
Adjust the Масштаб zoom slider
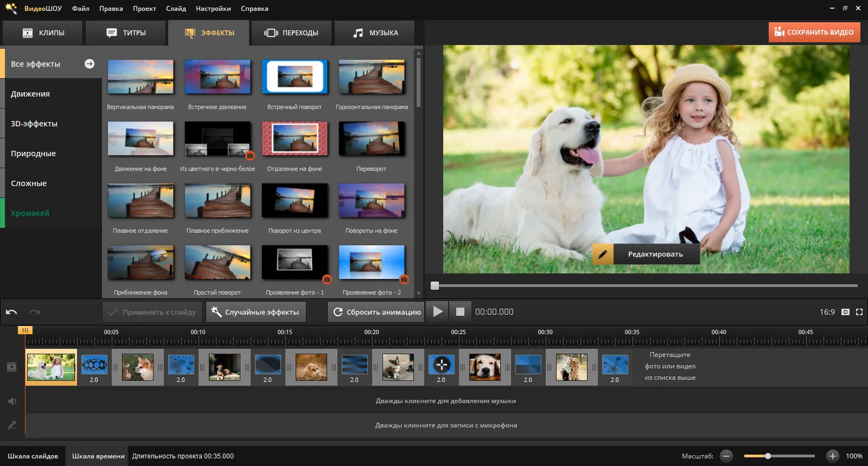(768, 456)
